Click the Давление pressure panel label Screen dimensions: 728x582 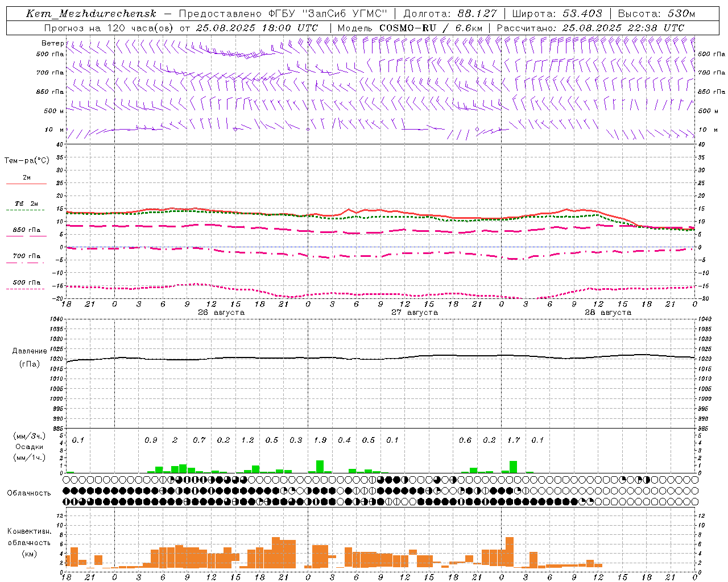(x=30, y=351)
